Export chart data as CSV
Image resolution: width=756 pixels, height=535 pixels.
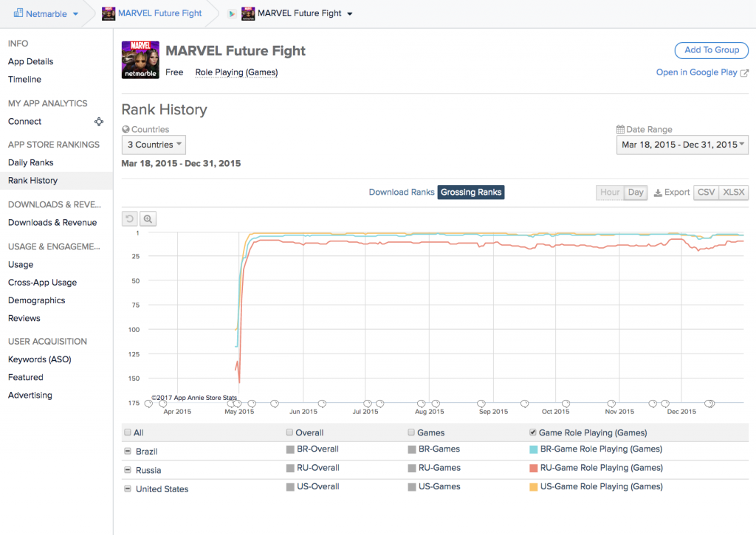pyautogui.click(x=706, y=193)
